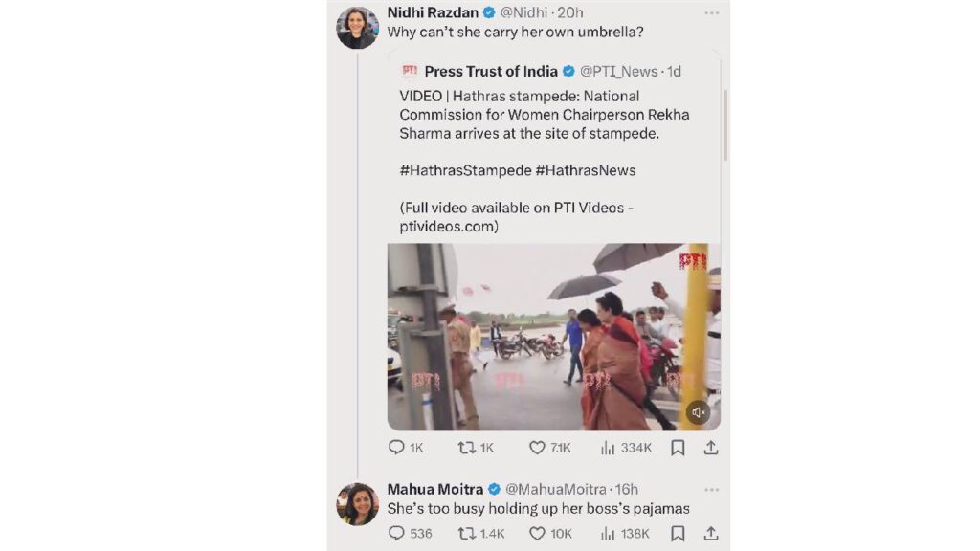Reply to Nidhi Razdan's tweet
Viewport: 980px width, 551px height.
tap(396, 448)
